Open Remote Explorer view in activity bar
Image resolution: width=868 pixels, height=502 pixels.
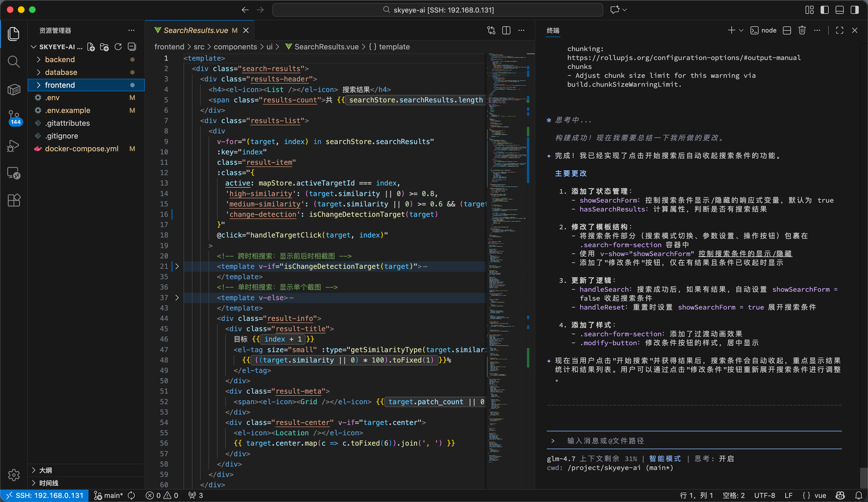[x=14, y=173]
